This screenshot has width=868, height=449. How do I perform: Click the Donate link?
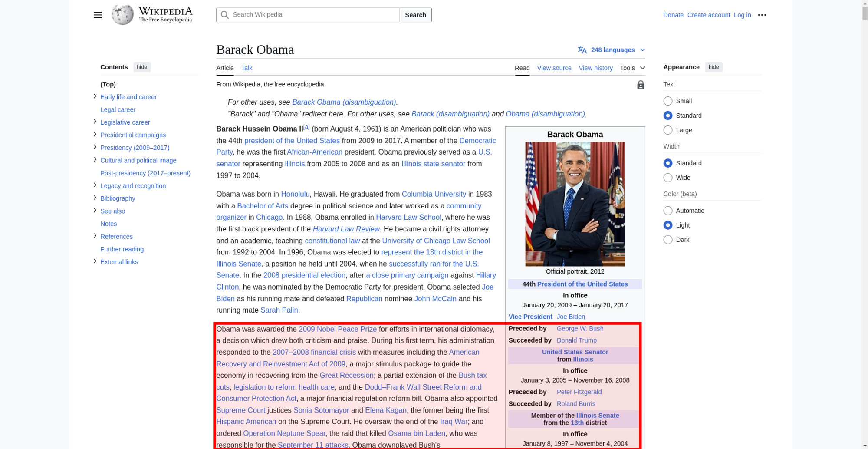[673, 15]
